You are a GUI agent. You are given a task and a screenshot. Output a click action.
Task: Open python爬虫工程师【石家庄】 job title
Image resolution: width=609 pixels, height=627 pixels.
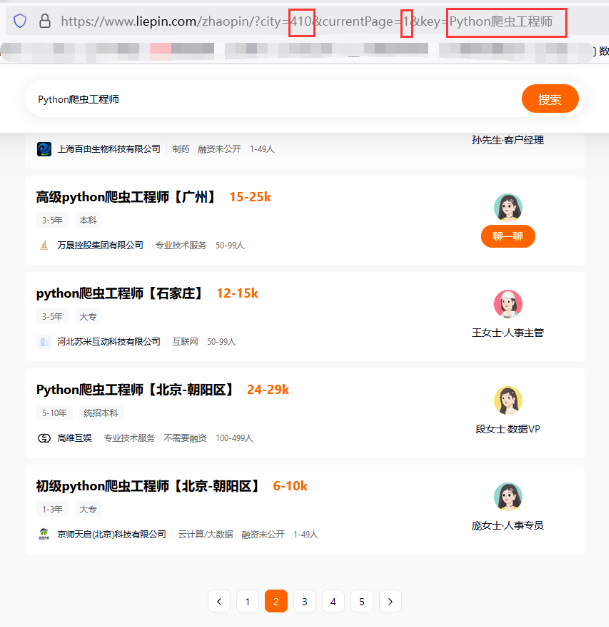point(120,294)
